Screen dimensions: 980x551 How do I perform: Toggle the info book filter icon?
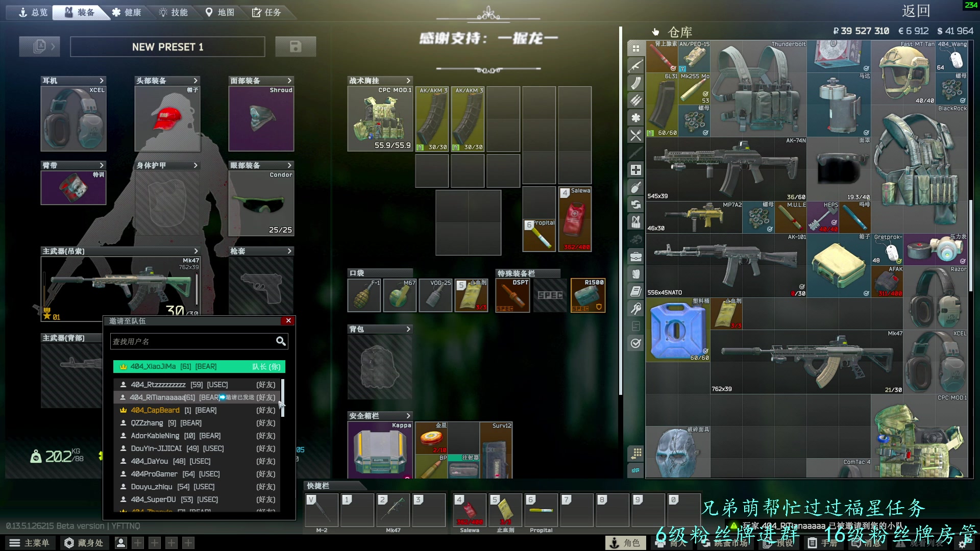(635, 291)
